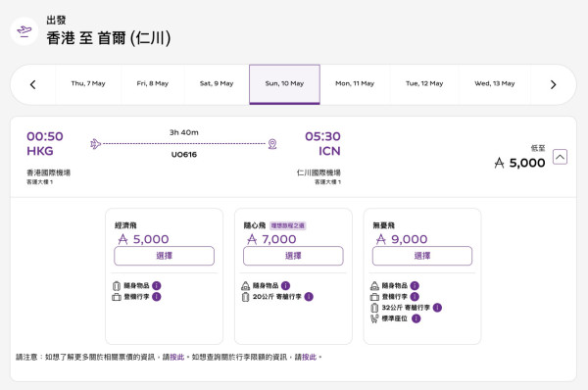The height and width of the screenshot is (390, 588).
Task: Click the 香港 至 首爾 (仁川) heading
Action: [109, 38]
